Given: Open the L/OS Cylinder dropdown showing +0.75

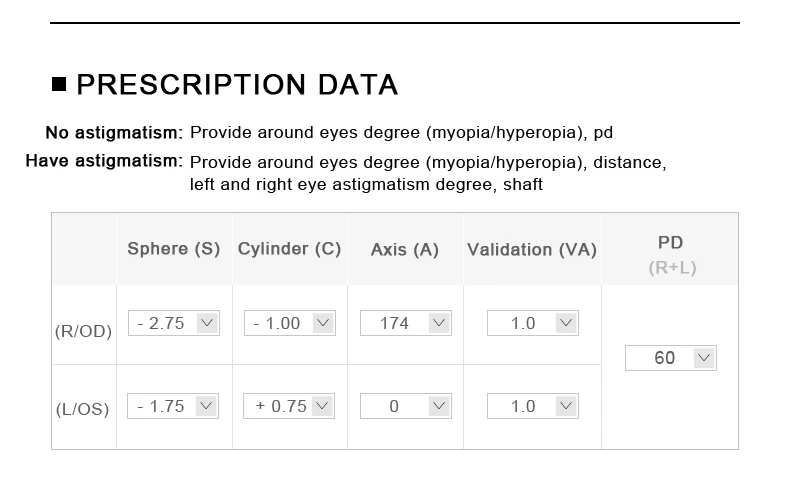Looking at the screenshot, I should click(x=289, y=406).
